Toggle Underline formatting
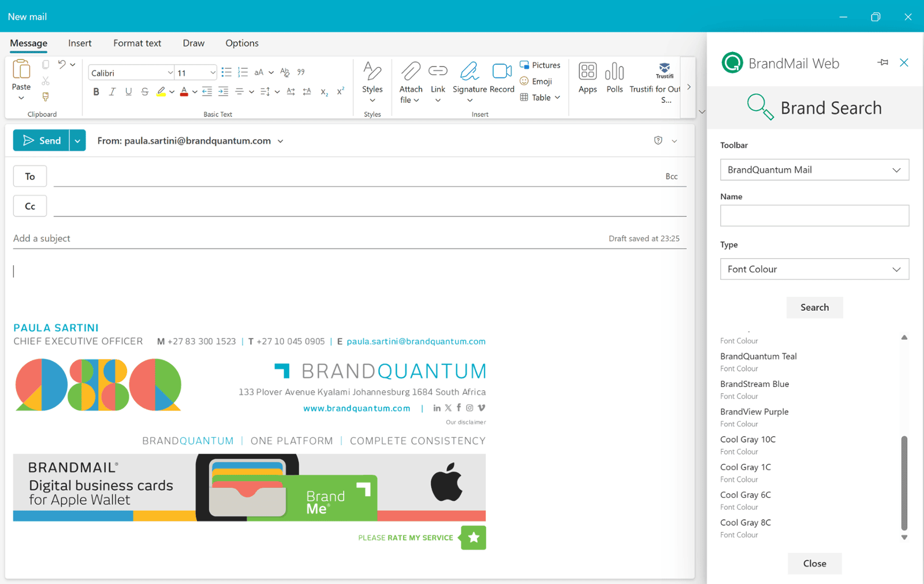Viewport: 924px width, 584px height. coord(128,92)
